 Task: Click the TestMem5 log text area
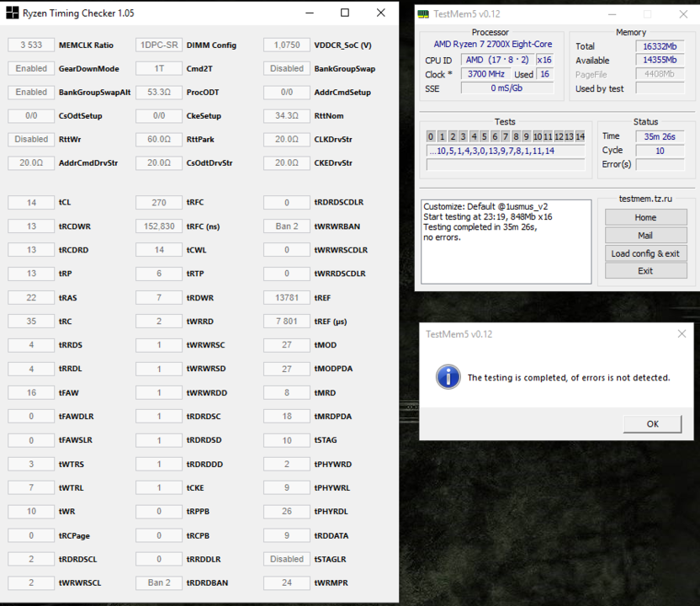click(506, 242)
